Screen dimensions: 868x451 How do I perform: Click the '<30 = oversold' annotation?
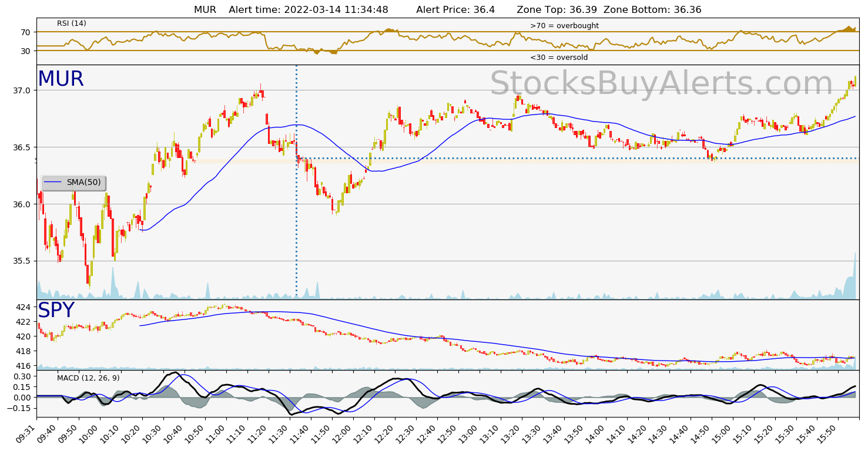click(559, 58)
